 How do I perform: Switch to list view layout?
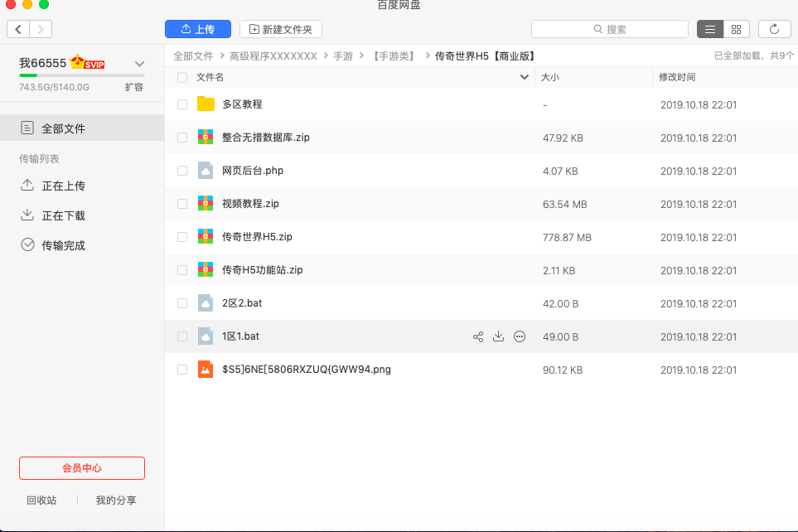pyautogui.click(x=709, y=29)
